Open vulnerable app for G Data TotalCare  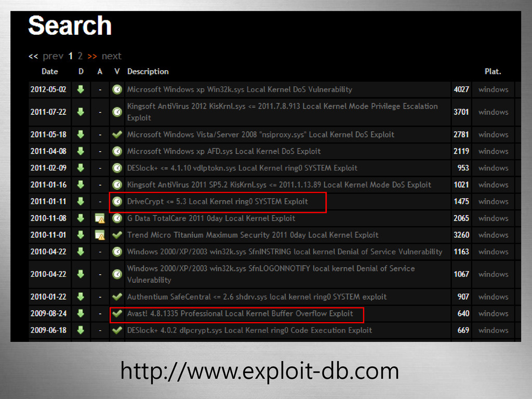pos(100,218)
